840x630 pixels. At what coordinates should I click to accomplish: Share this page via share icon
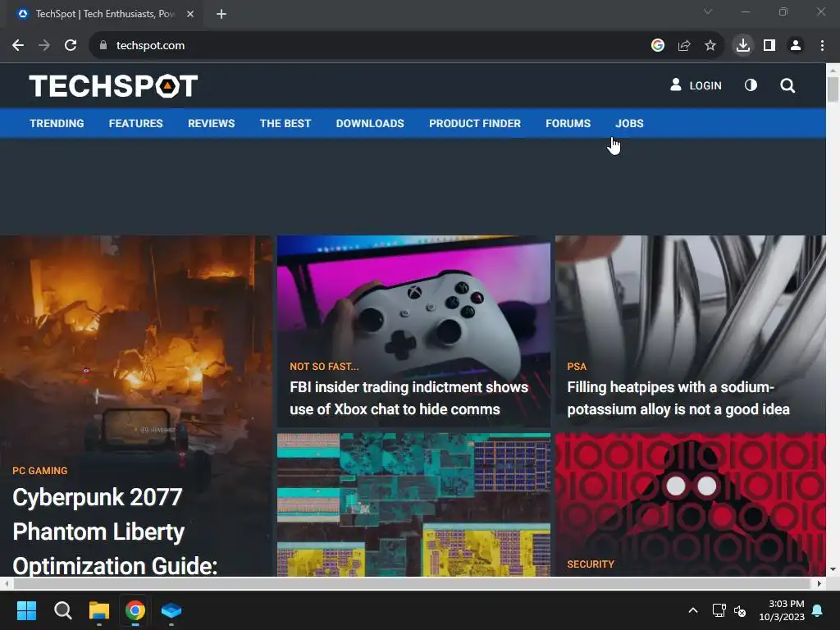pos(684,46)
